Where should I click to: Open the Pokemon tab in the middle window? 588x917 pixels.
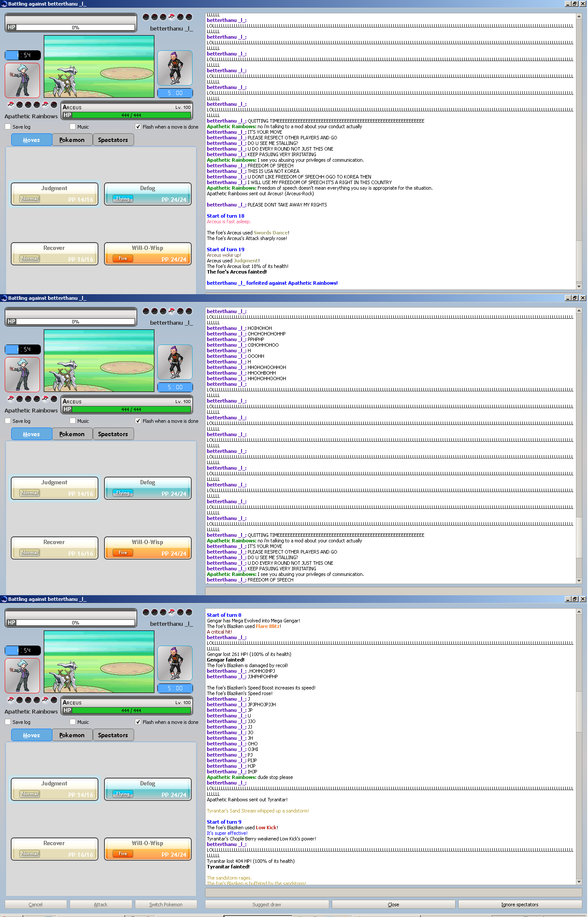(72, 434)
